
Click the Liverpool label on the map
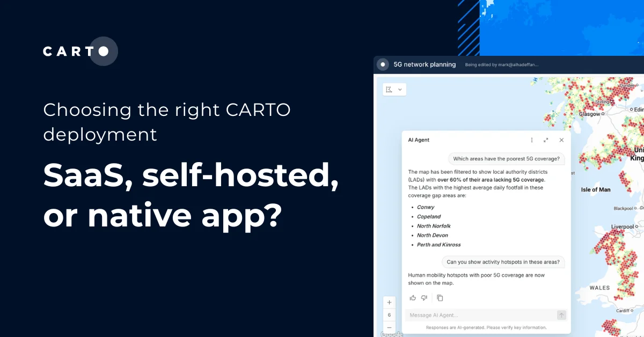tap(623, 227)
